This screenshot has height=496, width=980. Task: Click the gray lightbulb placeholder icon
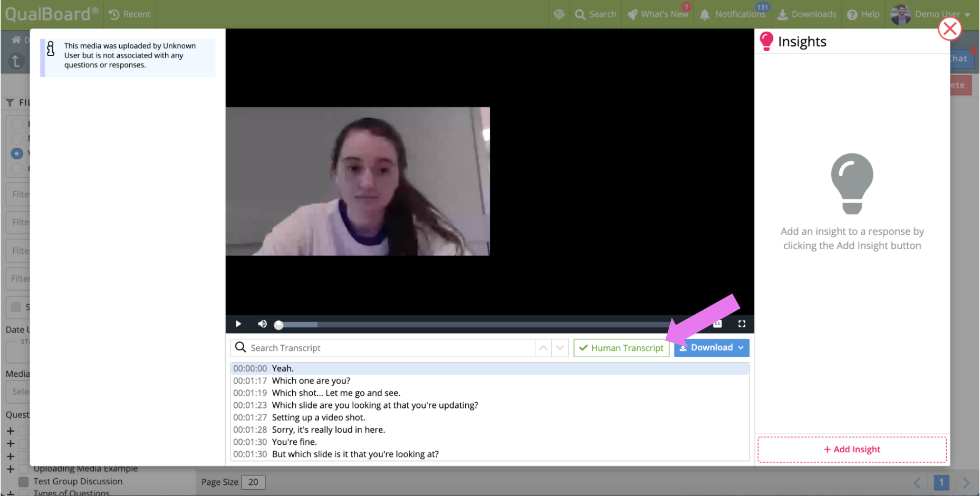point(852,184)
